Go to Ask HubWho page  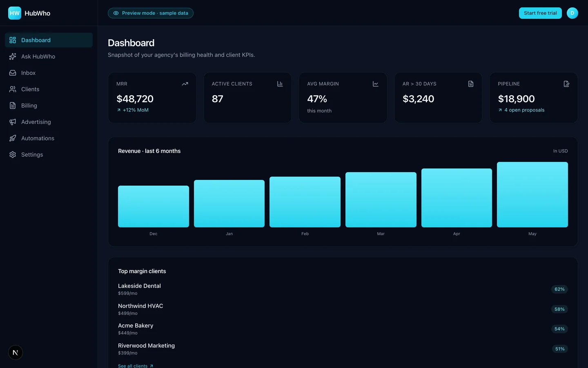[49, 56]
